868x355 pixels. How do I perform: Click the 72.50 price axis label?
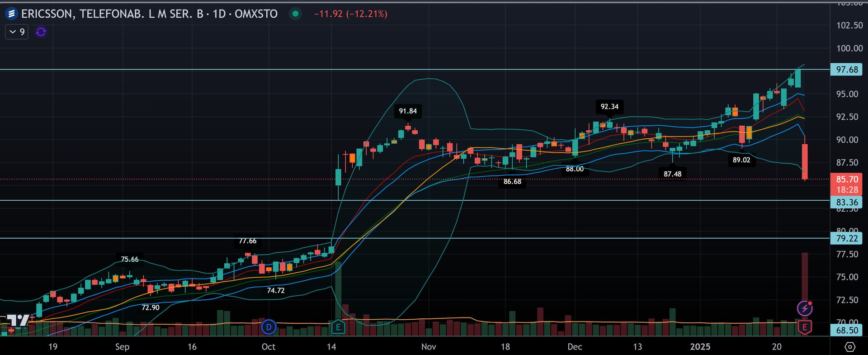click(847, 300)
